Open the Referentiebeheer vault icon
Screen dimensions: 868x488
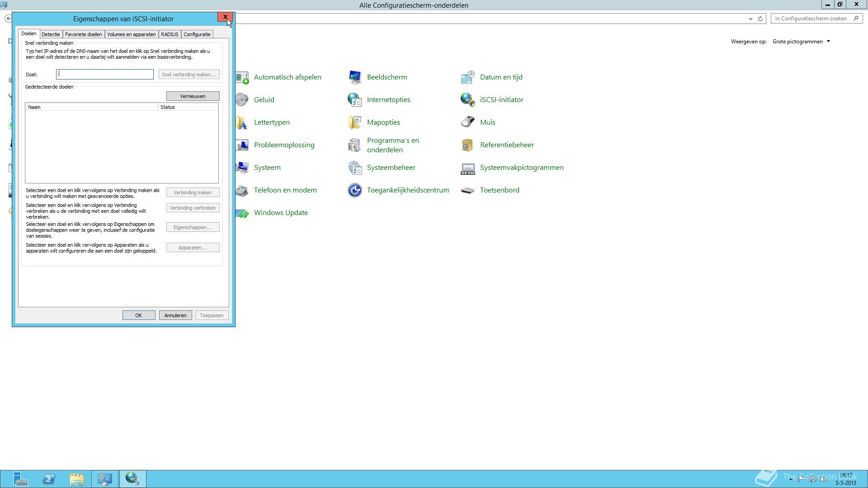coord(468,145)
